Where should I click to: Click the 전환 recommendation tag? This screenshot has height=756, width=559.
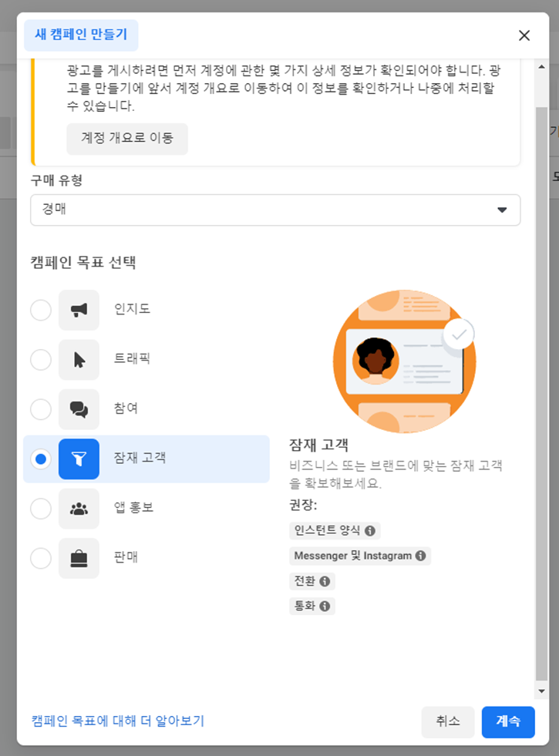point(312,582)
